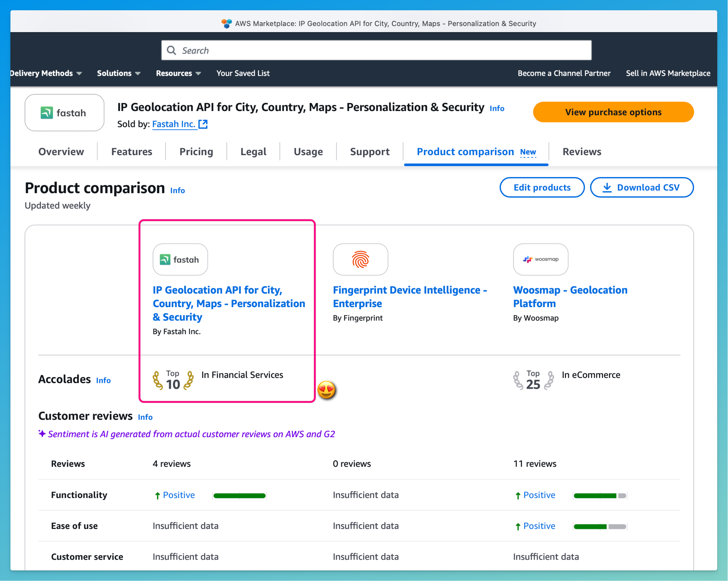Click the Edit products button
This screenshot has width=728, height=581.
pos(542,188)
